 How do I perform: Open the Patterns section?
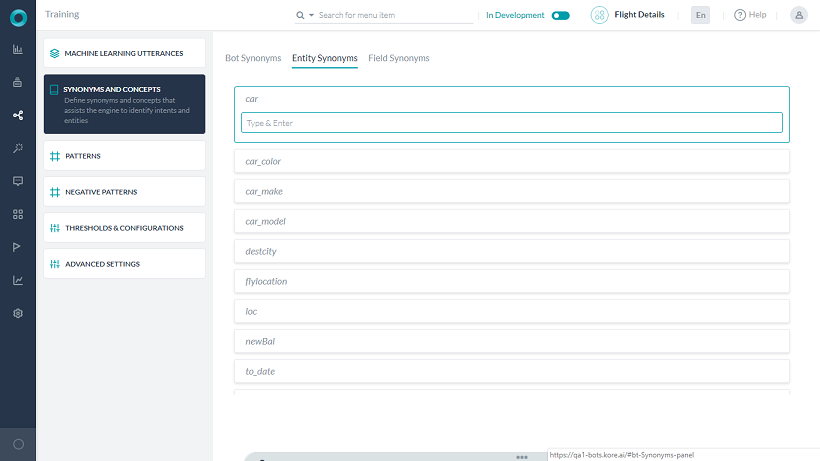pos(124,156)
